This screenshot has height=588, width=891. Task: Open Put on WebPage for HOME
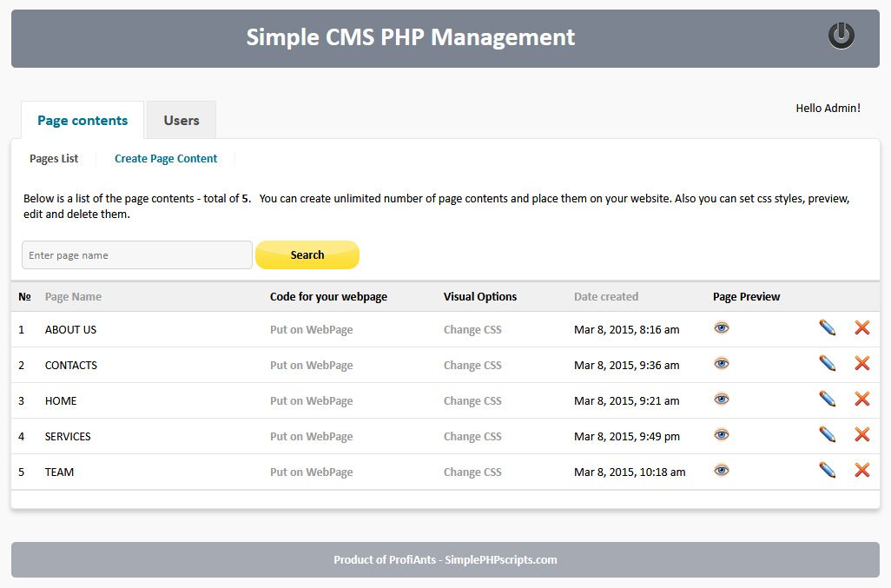click(312, 401)
